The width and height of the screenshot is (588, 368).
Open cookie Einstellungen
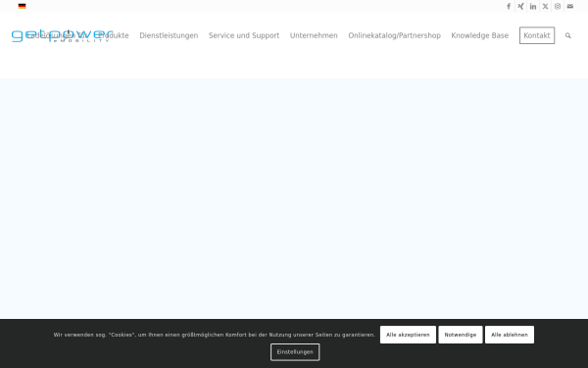point(295,352)
